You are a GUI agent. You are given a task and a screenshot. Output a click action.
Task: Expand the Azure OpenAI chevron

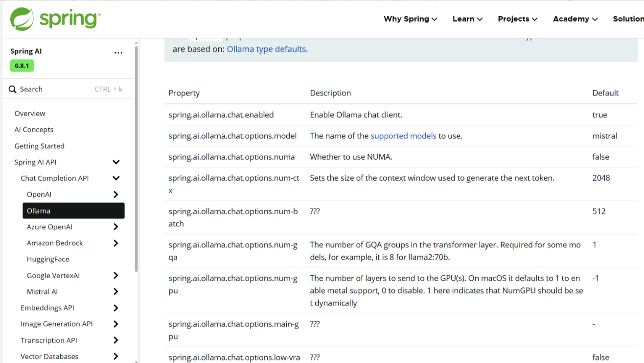point(116,227)
